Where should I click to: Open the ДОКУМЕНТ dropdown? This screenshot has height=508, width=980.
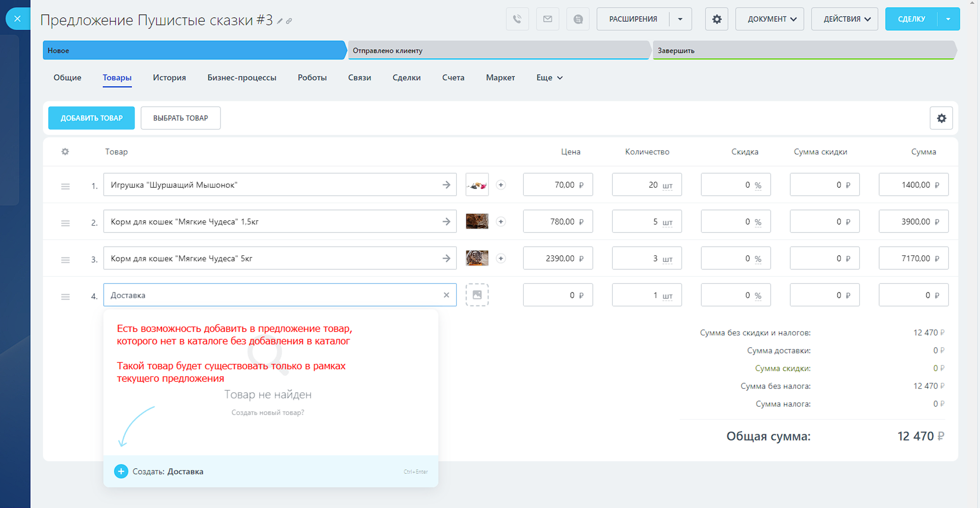point(769,19)
